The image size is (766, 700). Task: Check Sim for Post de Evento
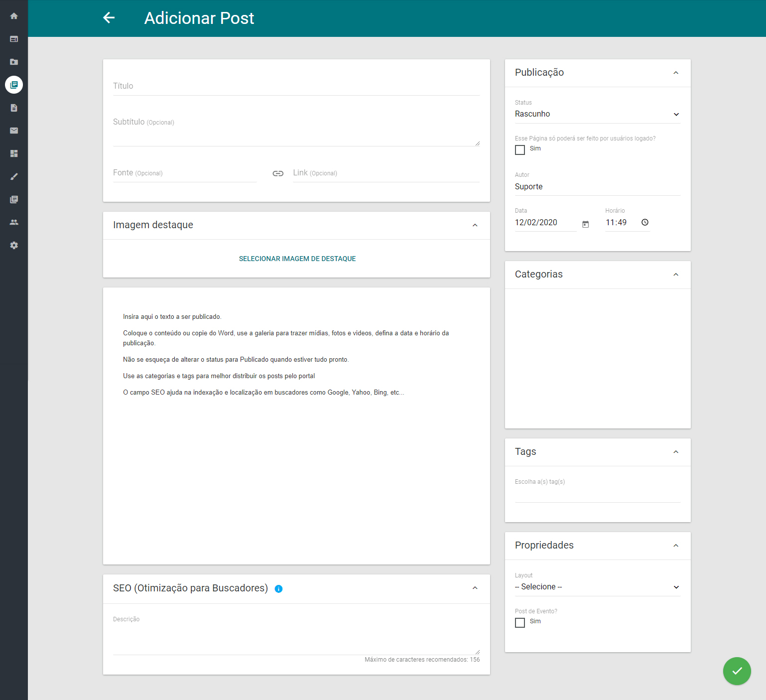pos(520,623)
